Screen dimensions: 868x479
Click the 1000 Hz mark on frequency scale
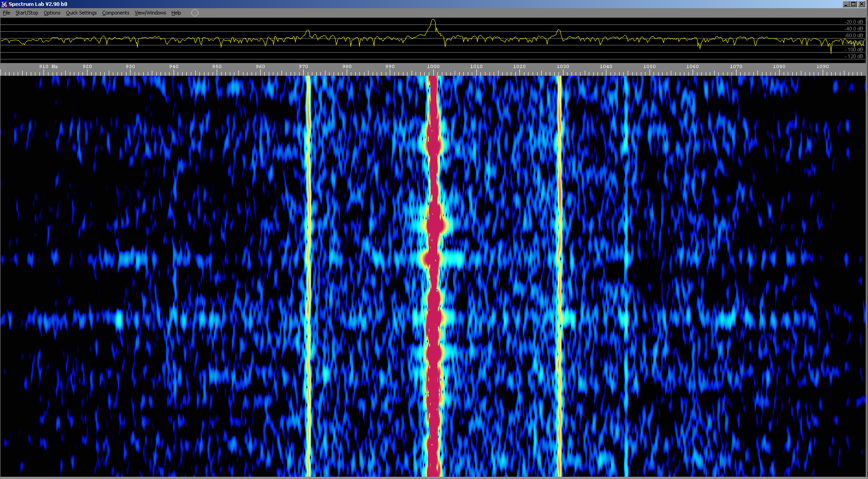[433, 67]
